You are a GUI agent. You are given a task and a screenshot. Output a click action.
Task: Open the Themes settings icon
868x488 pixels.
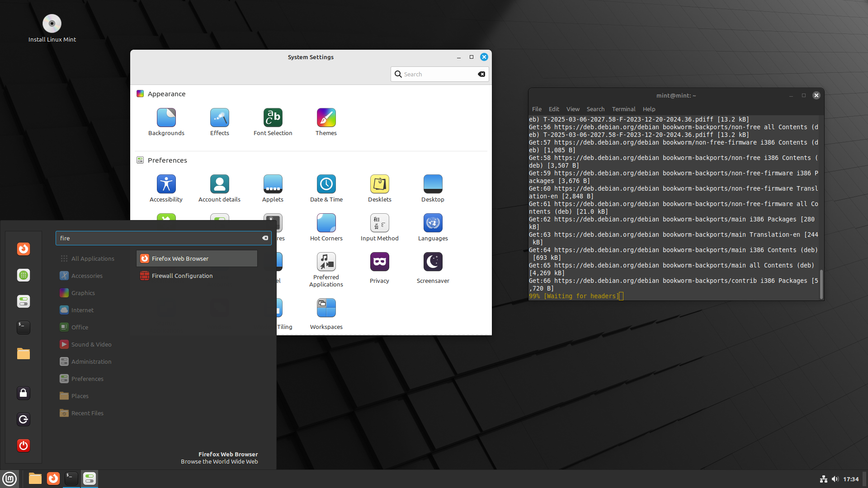(326, 118)
